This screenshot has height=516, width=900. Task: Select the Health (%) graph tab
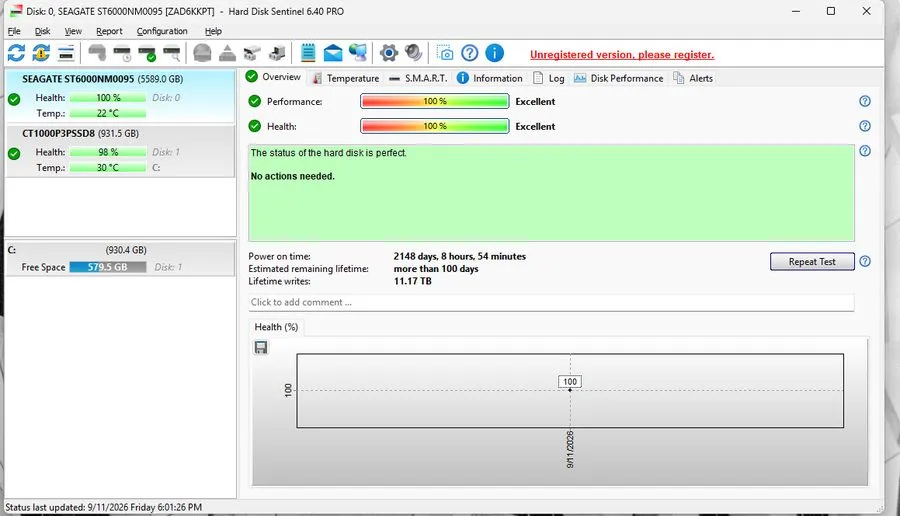coord(276,327)
